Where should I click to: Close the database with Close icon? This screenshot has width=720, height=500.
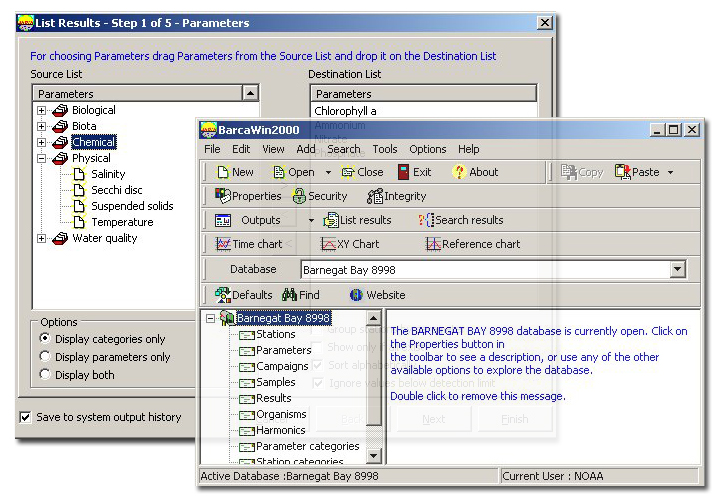tap(348, 172)
